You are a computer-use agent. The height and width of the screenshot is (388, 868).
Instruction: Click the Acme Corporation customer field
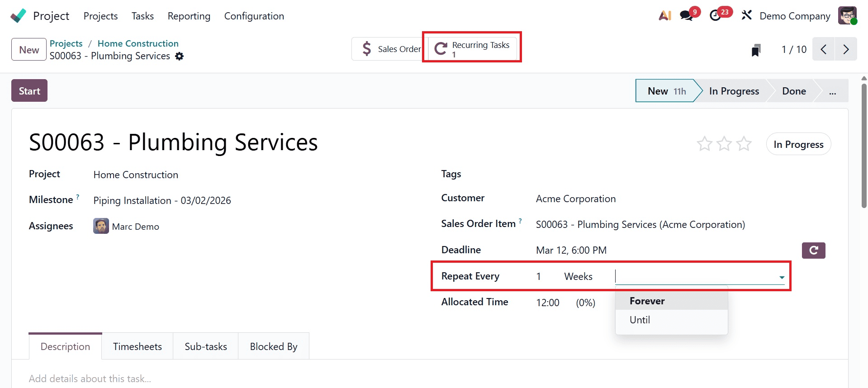tap(576, 199)
